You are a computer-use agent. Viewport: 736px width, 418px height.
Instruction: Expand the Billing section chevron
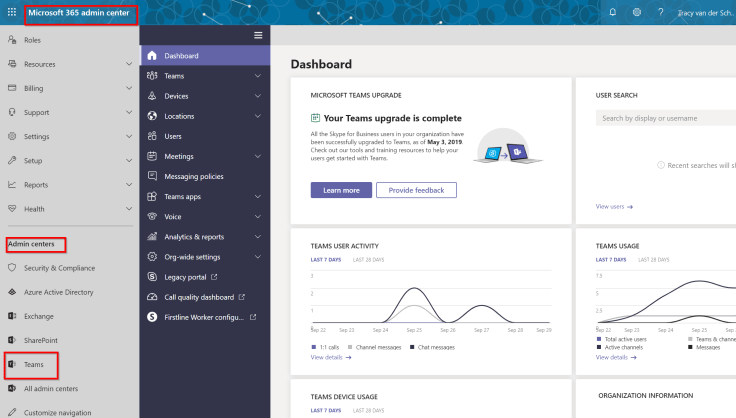[x=129, y=88]
